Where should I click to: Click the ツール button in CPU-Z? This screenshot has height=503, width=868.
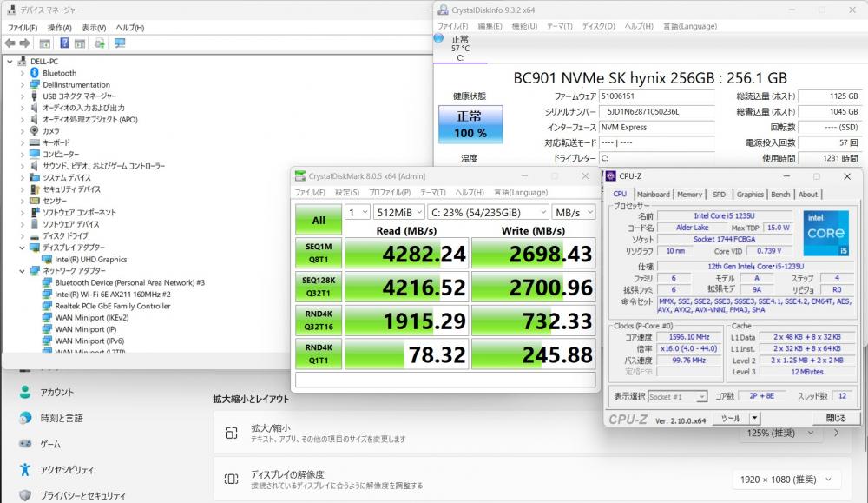(x=731, y=418)
